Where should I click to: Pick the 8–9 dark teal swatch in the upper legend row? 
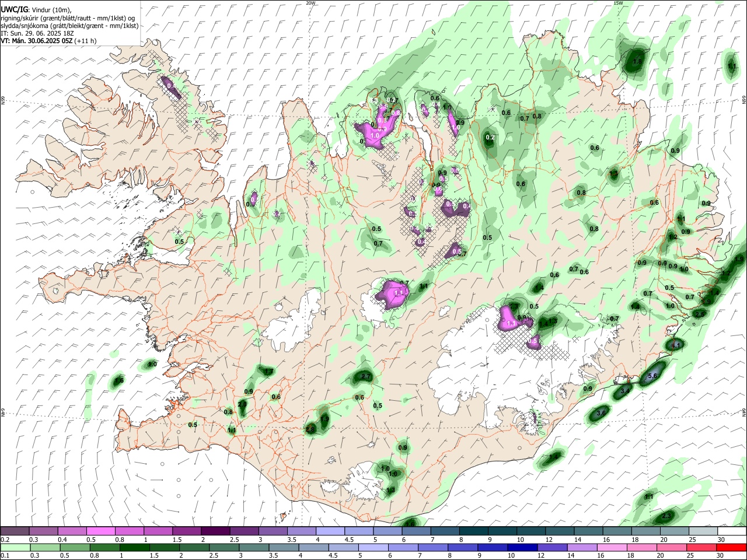[x=474, y=531]
